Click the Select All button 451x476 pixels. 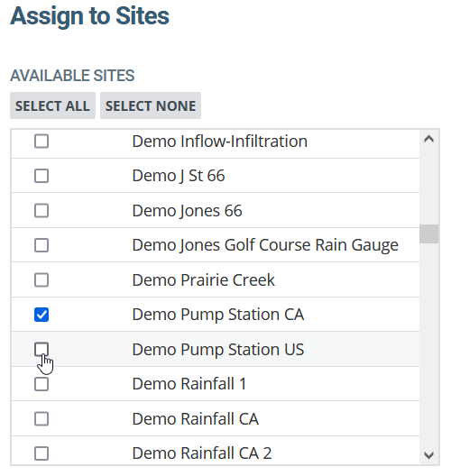tap(52, 105)
